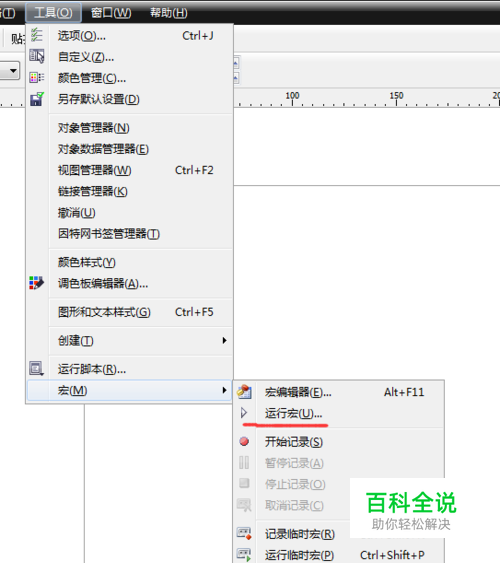
Task: Open the 窗口(W) menu
Action: [111, 13]
